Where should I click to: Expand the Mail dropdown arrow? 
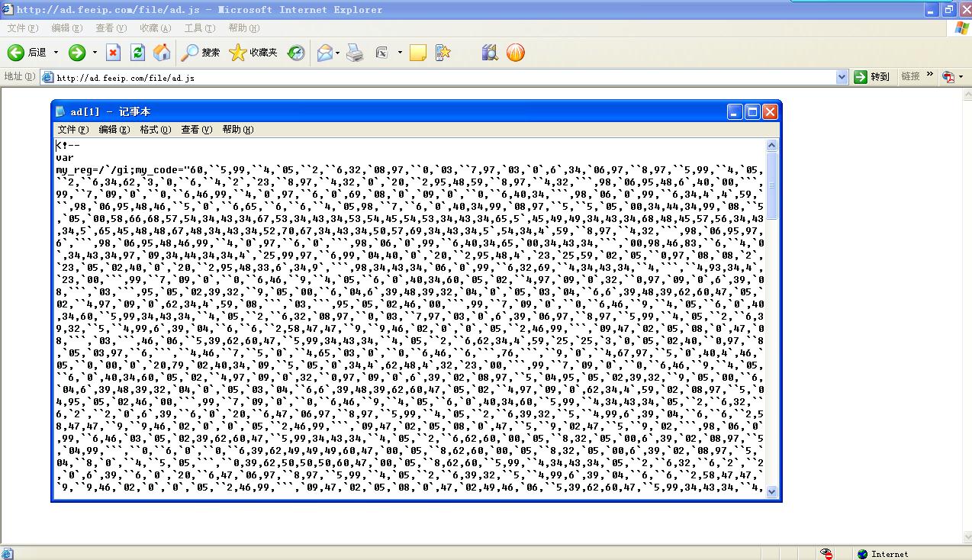337,53
